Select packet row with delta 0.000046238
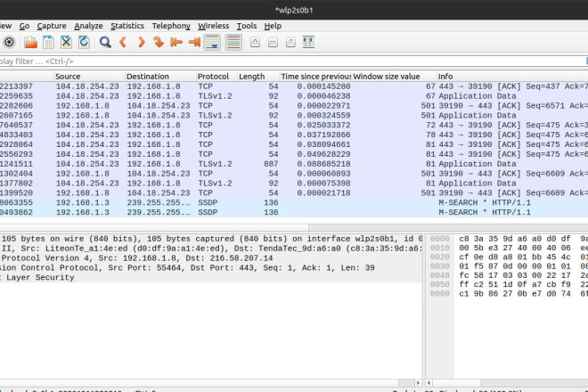The image size is (588, 392). pos(294,96)
